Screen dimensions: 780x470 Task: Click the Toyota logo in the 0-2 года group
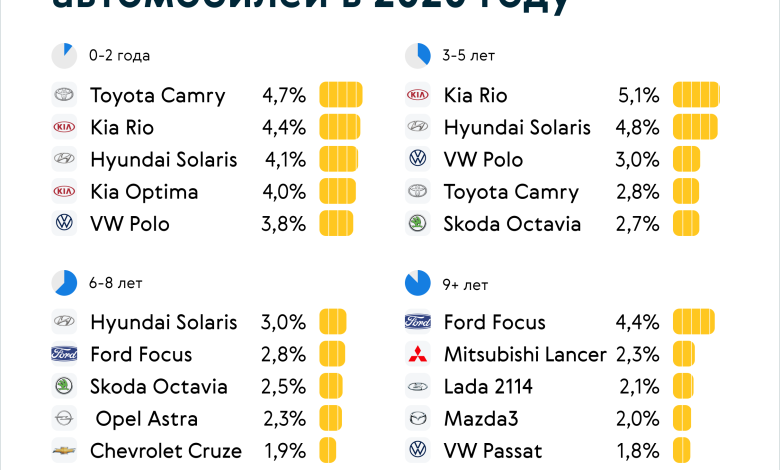pos(64,96)
